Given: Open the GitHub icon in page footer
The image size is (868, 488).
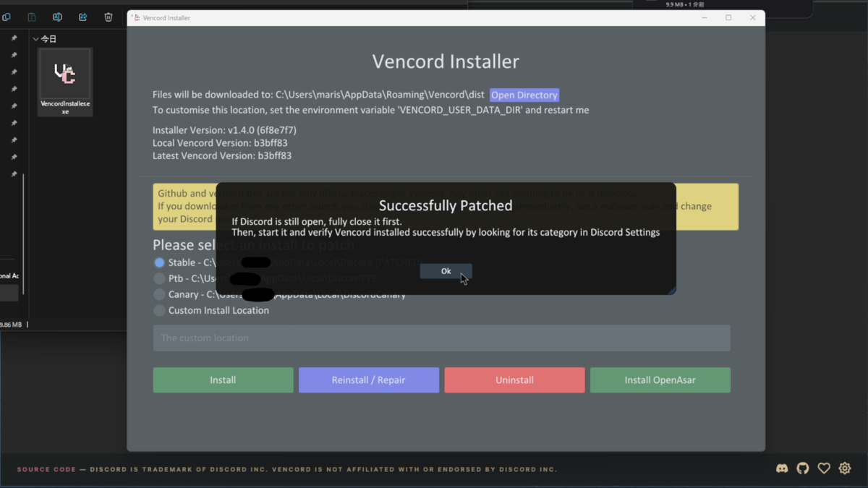Looking at the screenshot, I should 803,468.
